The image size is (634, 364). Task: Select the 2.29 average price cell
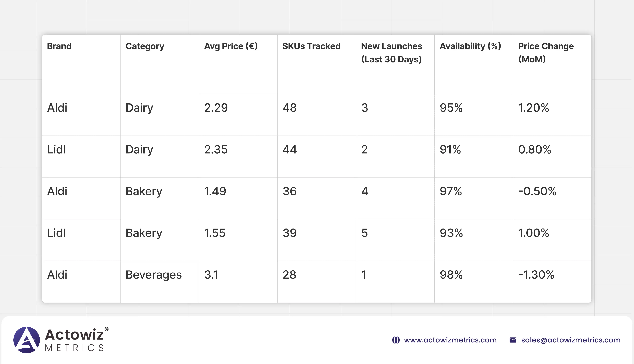tap(216, 108)
